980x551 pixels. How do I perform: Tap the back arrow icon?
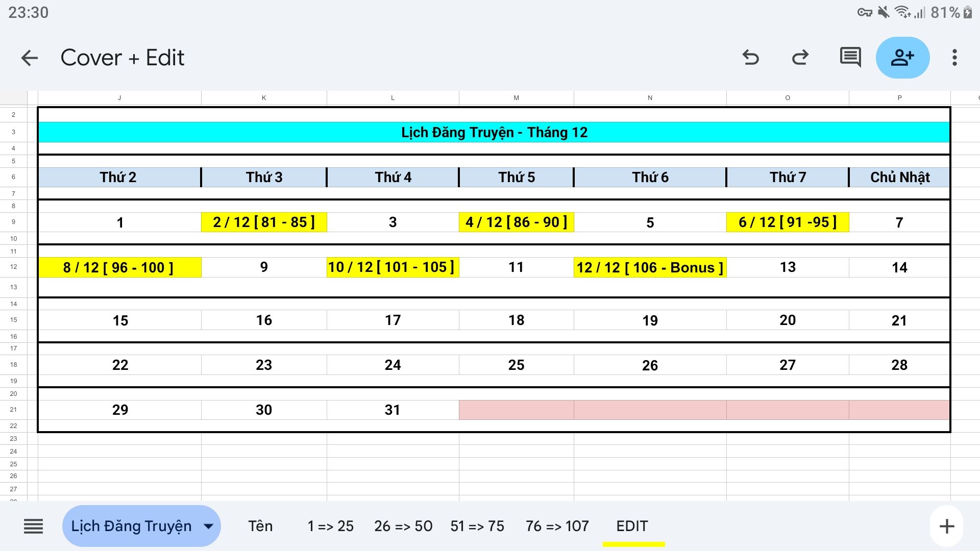click(30, 58)
